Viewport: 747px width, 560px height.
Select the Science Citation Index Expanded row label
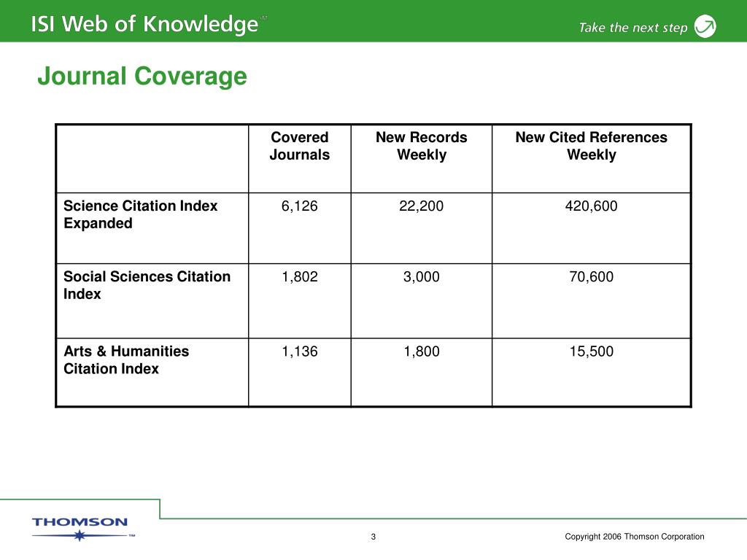pyautogui.click(x=141, y=214)
